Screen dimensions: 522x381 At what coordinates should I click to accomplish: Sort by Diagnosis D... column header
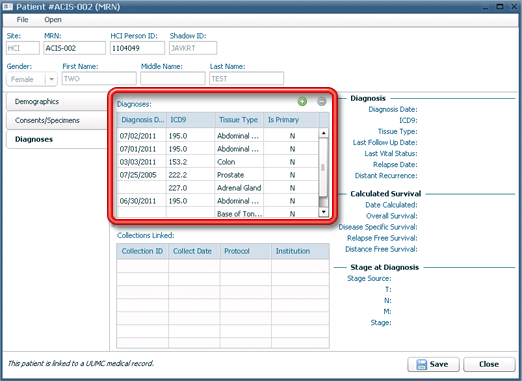point(142,120)
